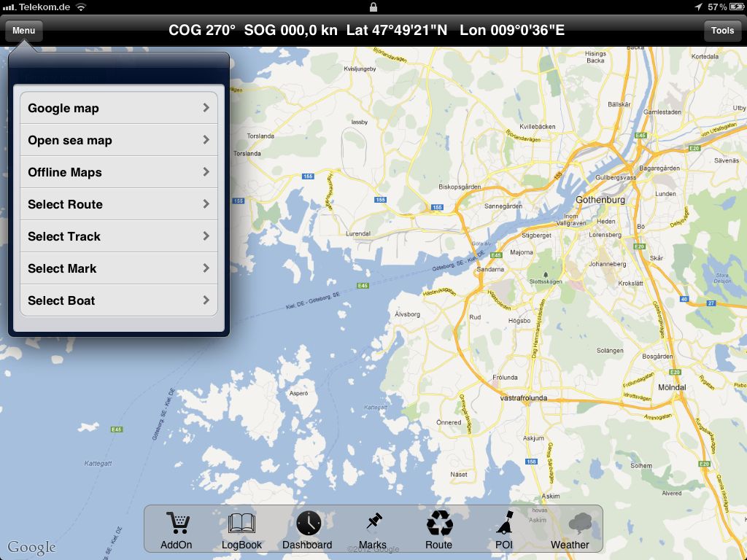Tap the Sävenäs label on map
This screenshot has width=747, height=560.
727,160
